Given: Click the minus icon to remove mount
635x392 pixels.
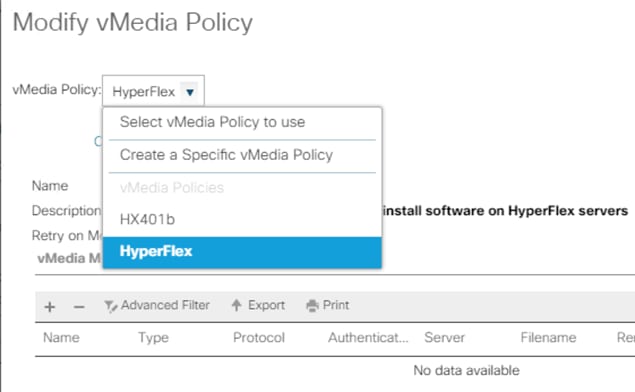Looking at the screenshot, I should pos(79,307).
